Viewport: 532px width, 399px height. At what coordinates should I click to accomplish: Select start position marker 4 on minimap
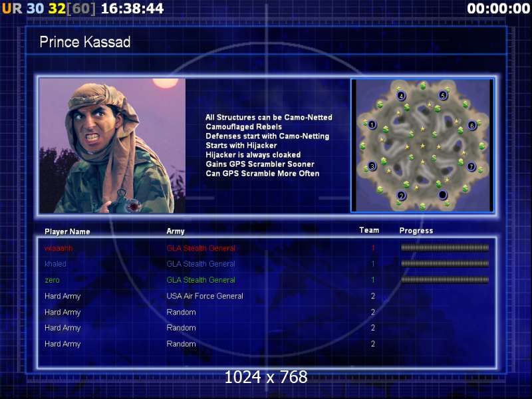tap(402, 96)
